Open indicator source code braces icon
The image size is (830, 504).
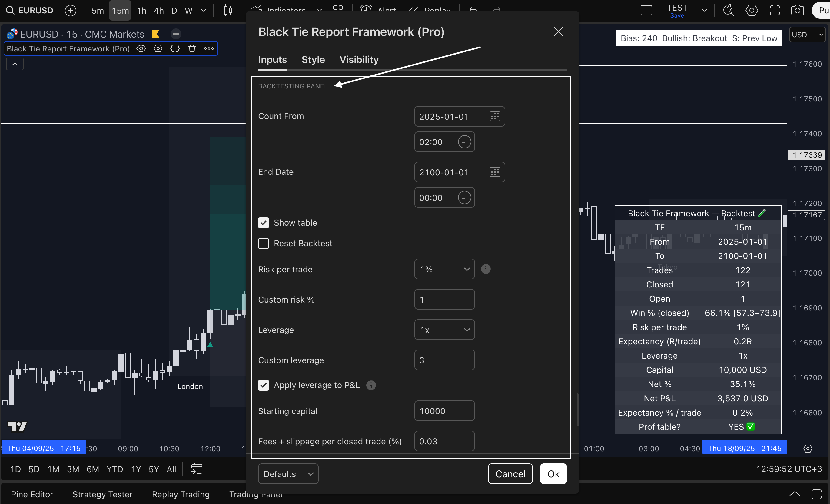coord(175,48)
